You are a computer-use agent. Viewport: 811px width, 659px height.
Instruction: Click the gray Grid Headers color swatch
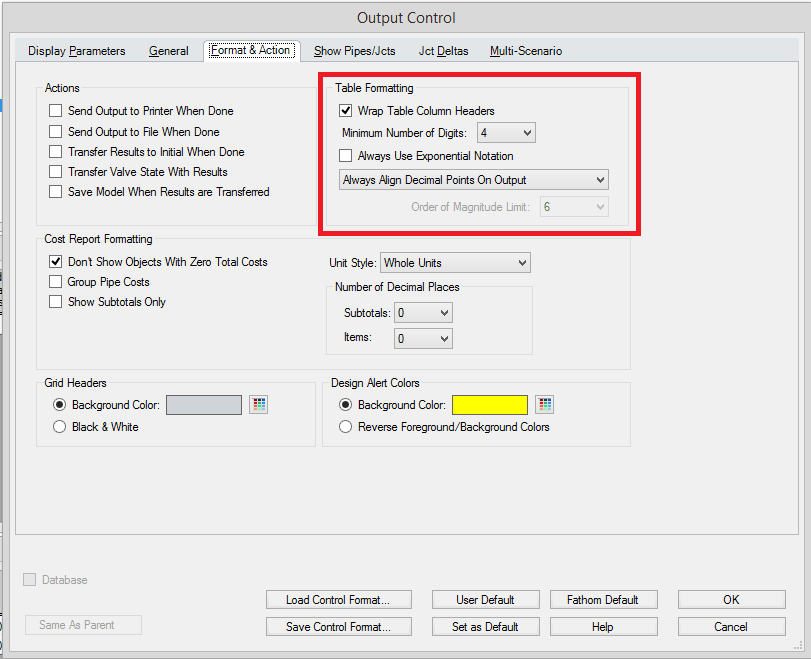coord(204,405)
